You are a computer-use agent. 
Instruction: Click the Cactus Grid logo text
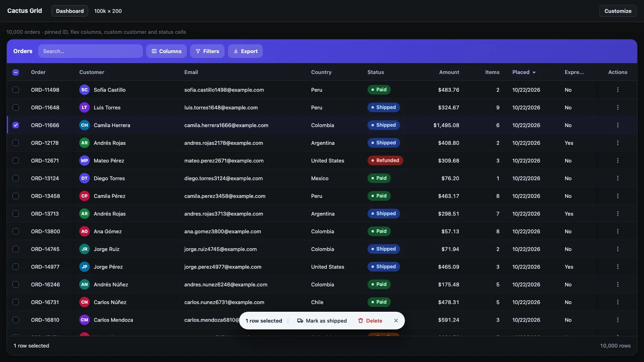pos(25,11)
